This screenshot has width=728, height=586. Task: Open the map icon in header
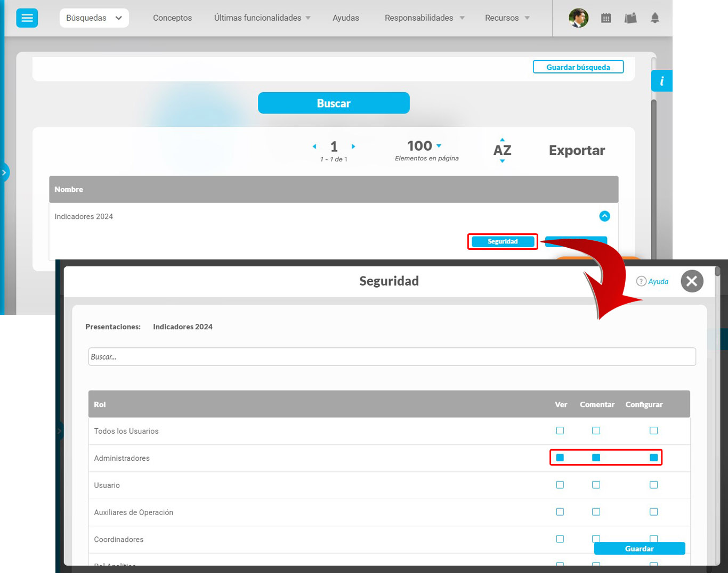click(x=630, y=18)
